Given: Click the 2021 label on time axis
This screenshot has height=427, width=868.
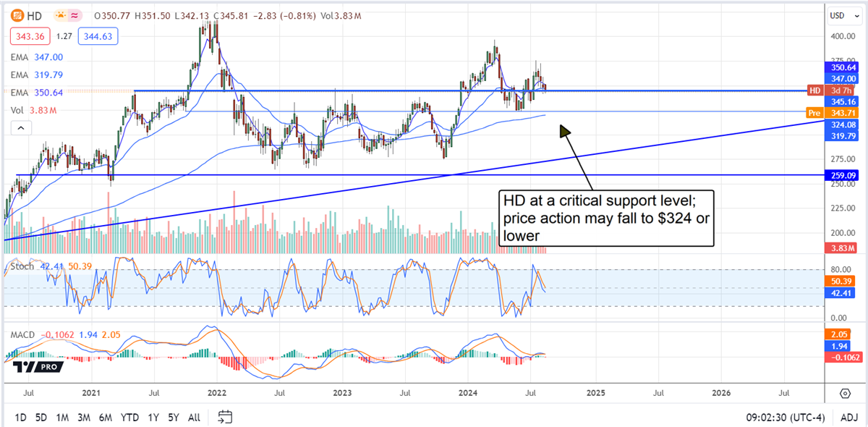Looking at the screenshot, I should pos(90,393).
